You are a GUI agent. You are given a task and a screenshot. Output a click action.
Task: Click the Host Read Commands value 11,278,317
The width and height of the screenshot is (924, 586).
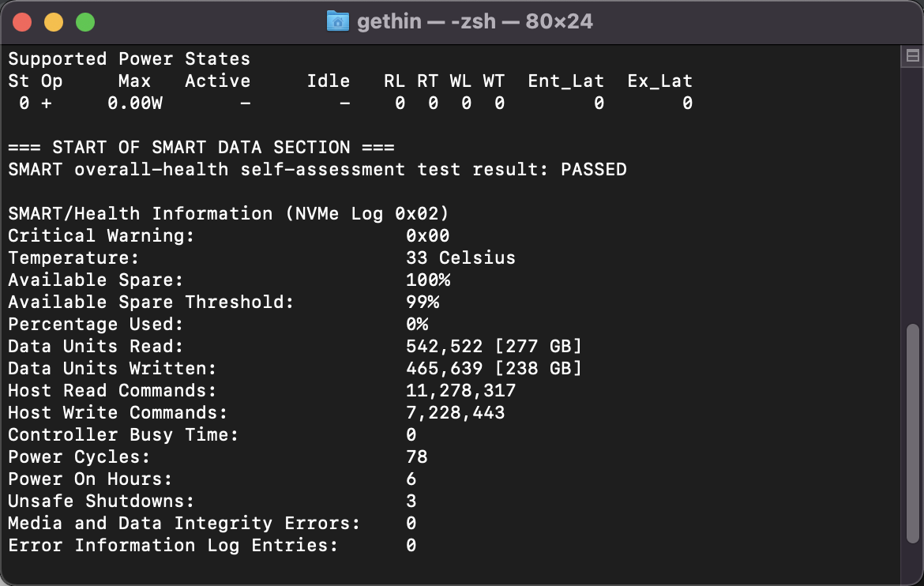(460, 390)
